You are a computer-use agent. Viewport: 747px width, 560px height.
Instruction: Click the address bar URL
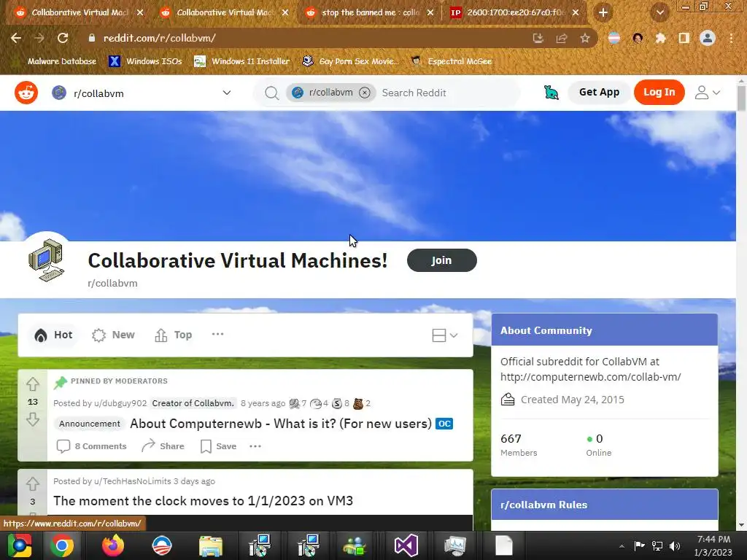click(x=160, y=38)
